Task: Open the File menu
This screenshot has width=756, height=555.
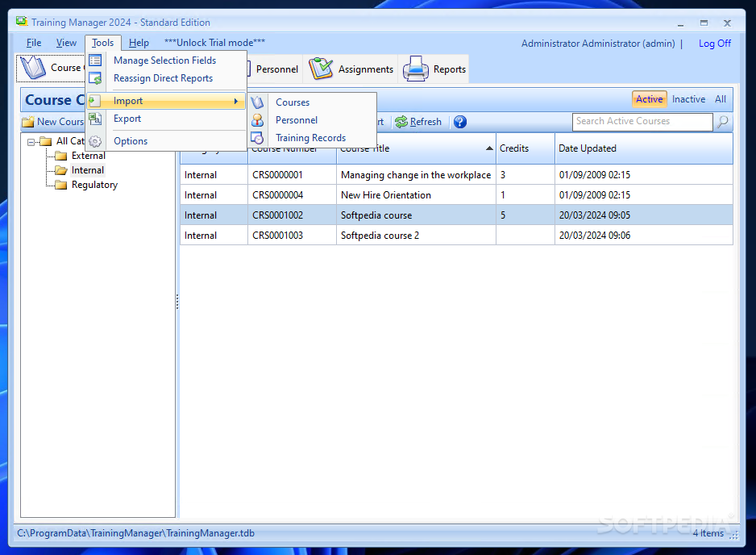Action: (33, 43)
